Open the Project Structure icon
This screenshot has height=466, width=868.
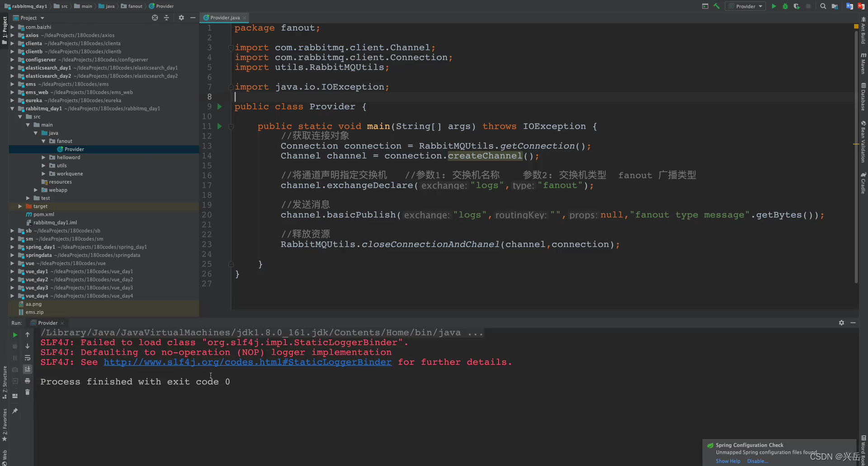[835, 6]
